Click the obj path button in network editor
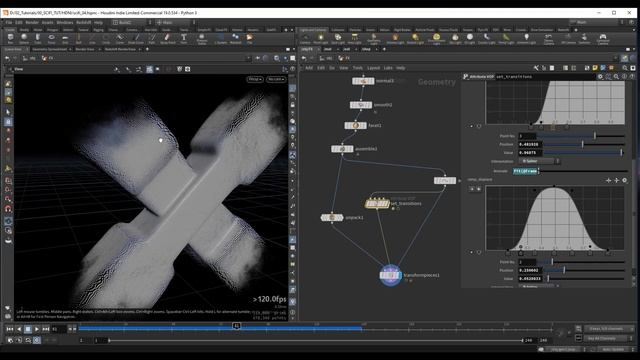Viewport: 640px width, 360px height. click(326, 58)
